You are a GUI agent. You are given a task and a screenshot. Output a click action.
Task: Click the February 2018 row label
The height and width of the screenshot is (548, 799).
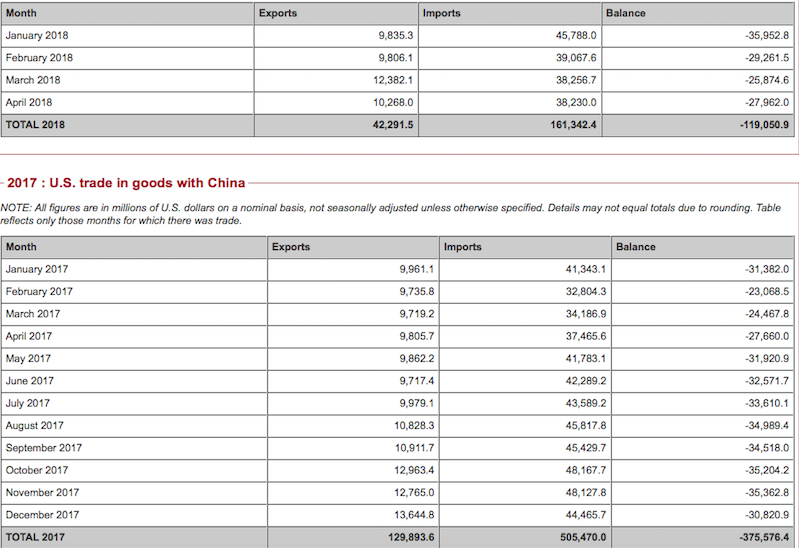[x=39, y=58]
